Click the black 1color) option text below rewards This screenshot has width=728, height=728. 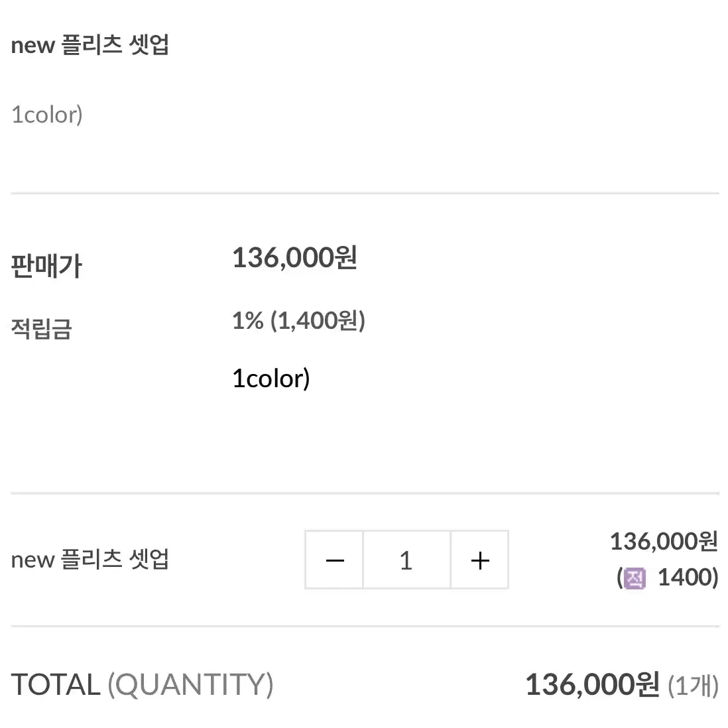click(271, 379)
